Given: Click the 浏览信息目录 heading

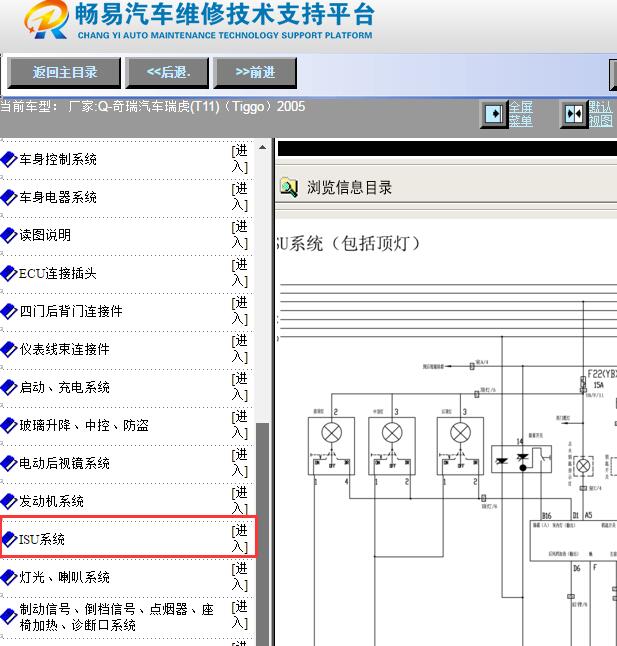Looking at the screenshot, I should click(349, 188).
